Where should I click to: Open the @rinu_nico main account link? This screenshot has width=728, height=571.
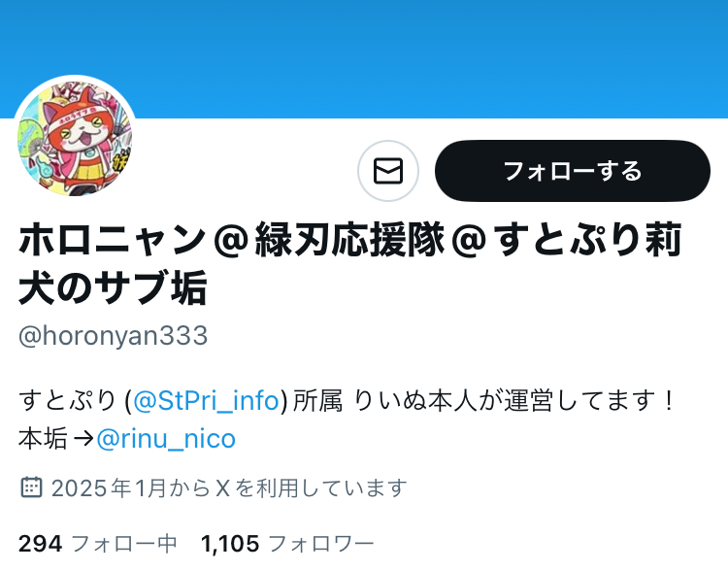coord(166,439)
